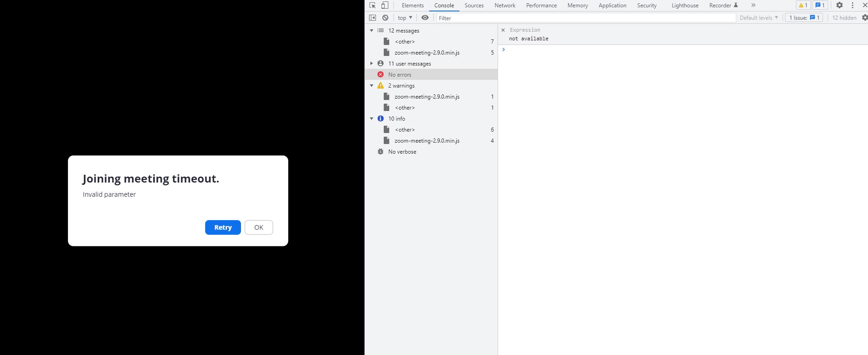Select the No verbose row

pos(431,152)
